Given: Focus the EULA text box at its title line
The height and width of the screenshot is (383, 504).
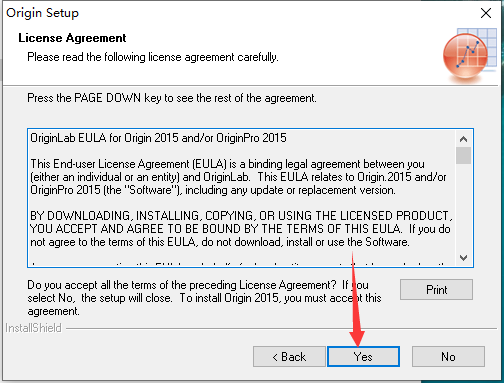Looking at the screenshot, I should point(158,138).
